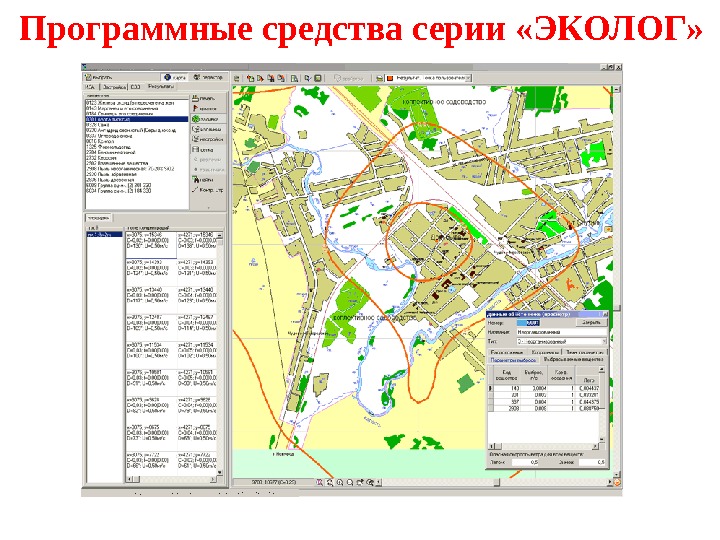Select substance 1325 Формальдегид
The width and height of the screenshot is (720, 540).
(x=137, y=147)
